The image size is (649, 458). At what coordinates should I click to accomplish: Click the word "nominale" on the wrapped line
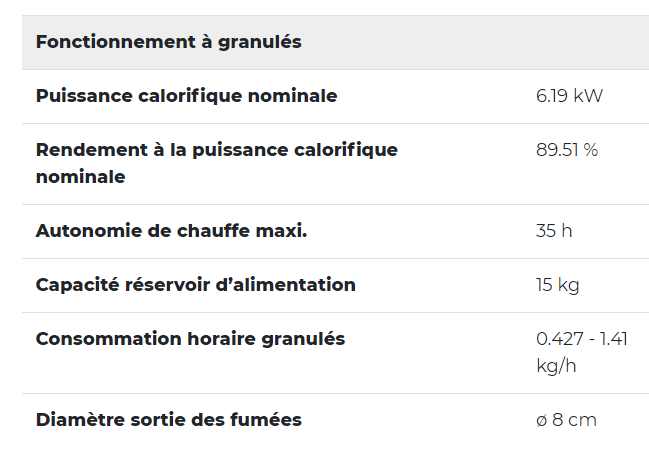pyautogui.click(x=80, y=177)
